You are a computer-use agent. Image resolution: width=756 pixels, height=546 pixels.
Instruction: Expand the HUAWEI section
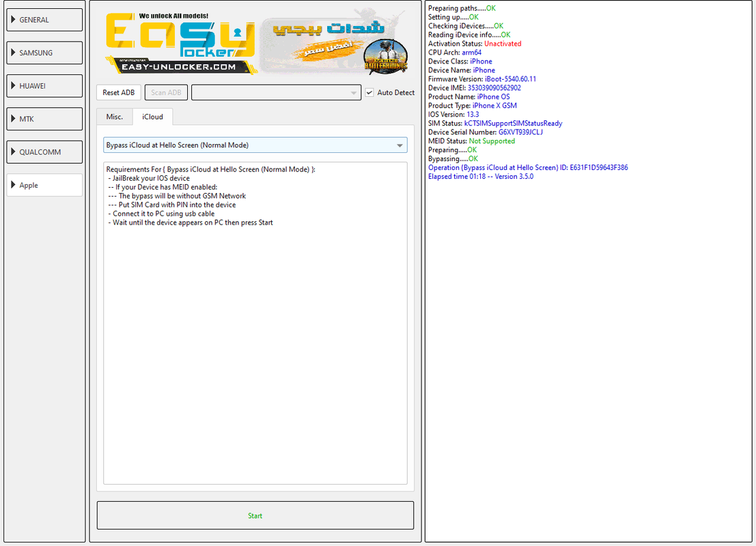[44, 86]
